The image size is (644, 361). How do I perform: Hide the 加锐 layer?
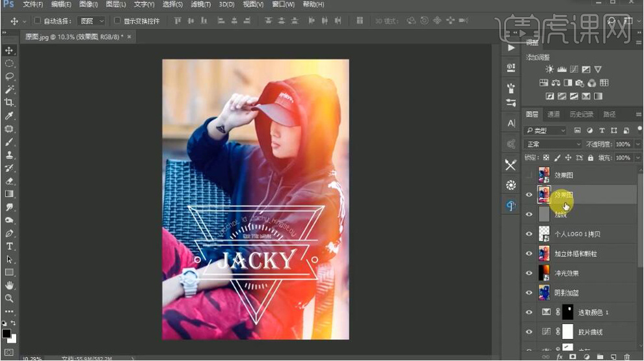pyautogui.click(x=529, y=215)
